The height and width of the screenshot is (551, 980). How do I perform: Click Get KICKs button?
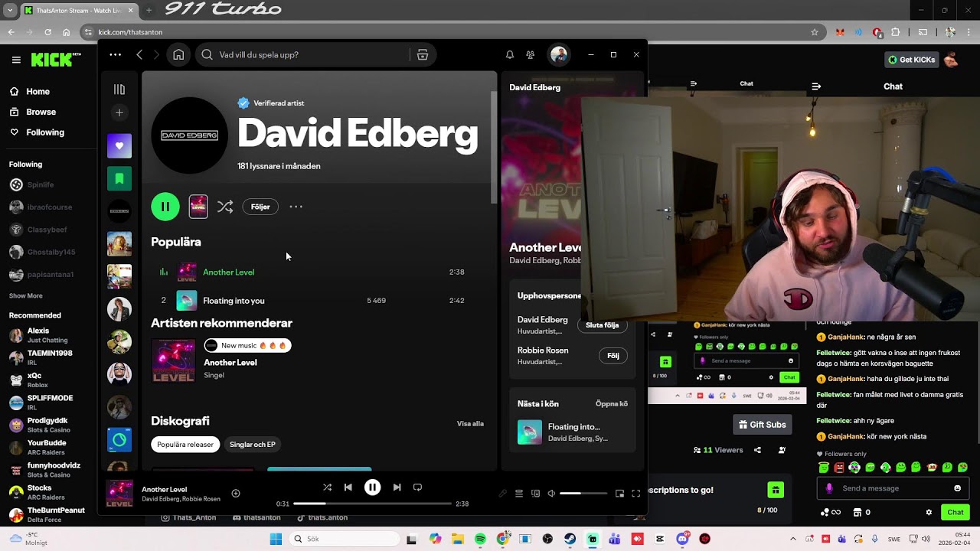click(912, 60)
